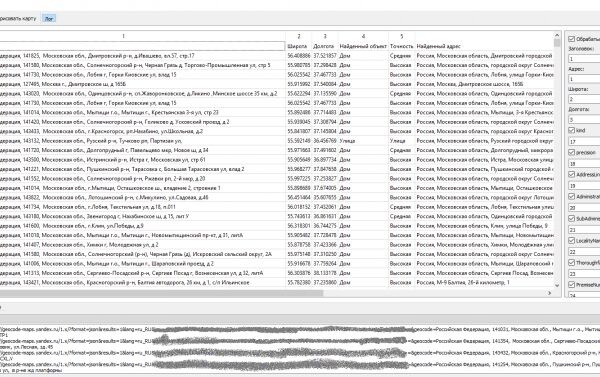Toggle the LocalityName checkbox
600x377 pixels.
[571, 241]
